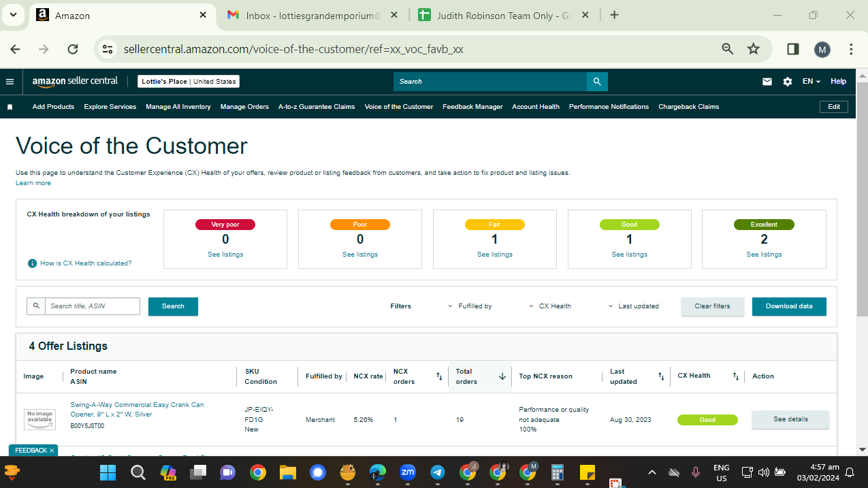Image resolution: width=868 pixels, height=488 pixels.
Task: Expand the Fulfilled by filter dropdown
Action: click(470, 306)
